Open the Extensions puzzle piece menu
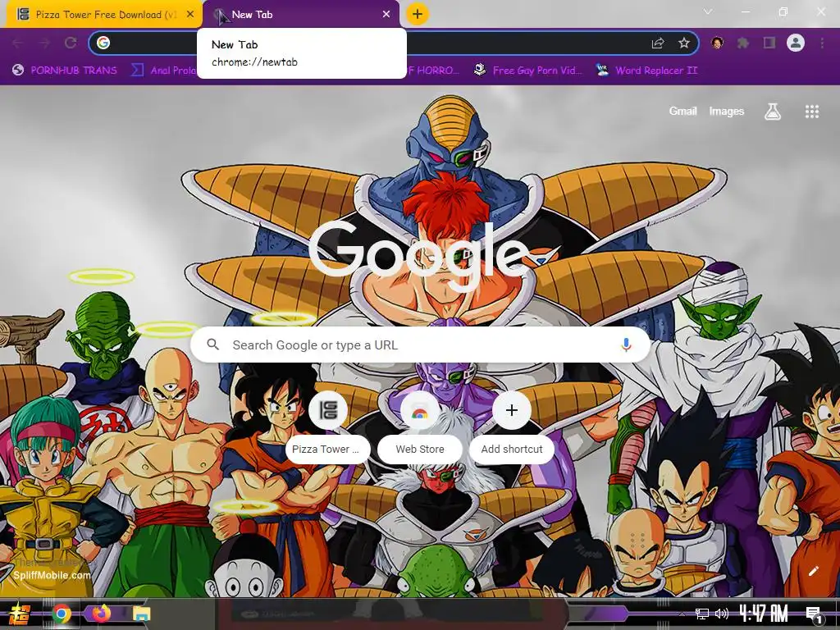The image size is (840, 630). pyautogui.click(x=743, y=43)
